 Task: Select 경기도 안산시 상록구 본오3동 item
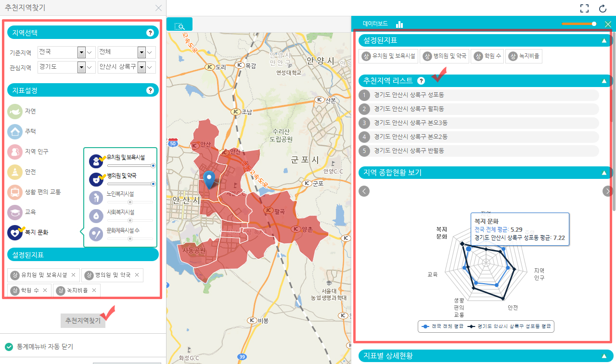click(479, 123)
